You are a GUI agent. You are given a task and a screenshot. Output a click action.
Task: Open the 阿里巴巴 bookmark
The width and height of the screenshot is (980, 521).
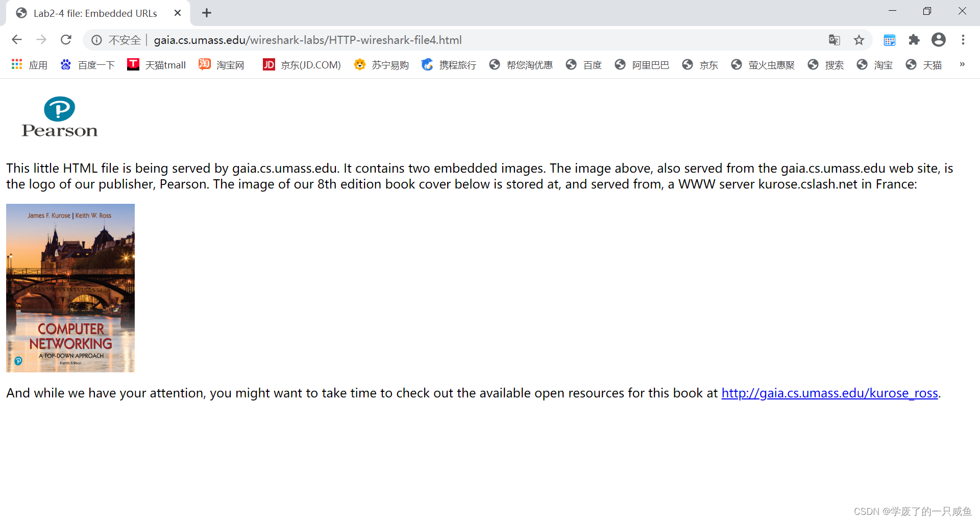click(642, 65)
